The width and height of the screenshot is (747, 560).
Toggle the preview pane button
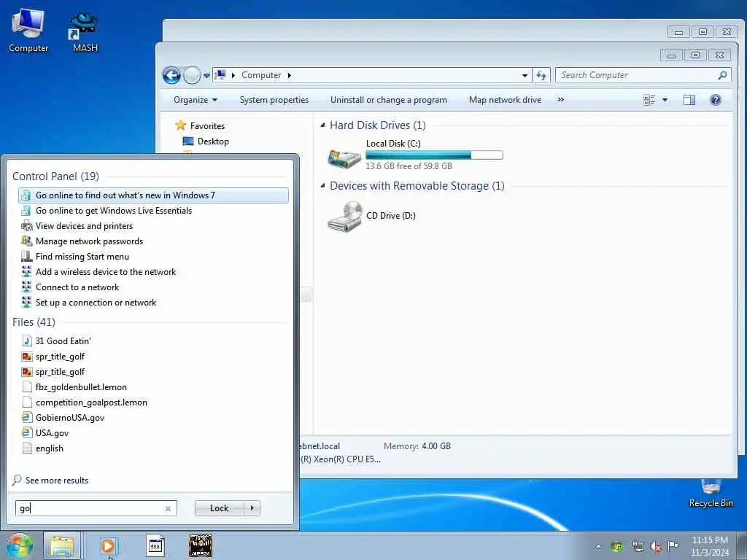(x=689, y=100)
